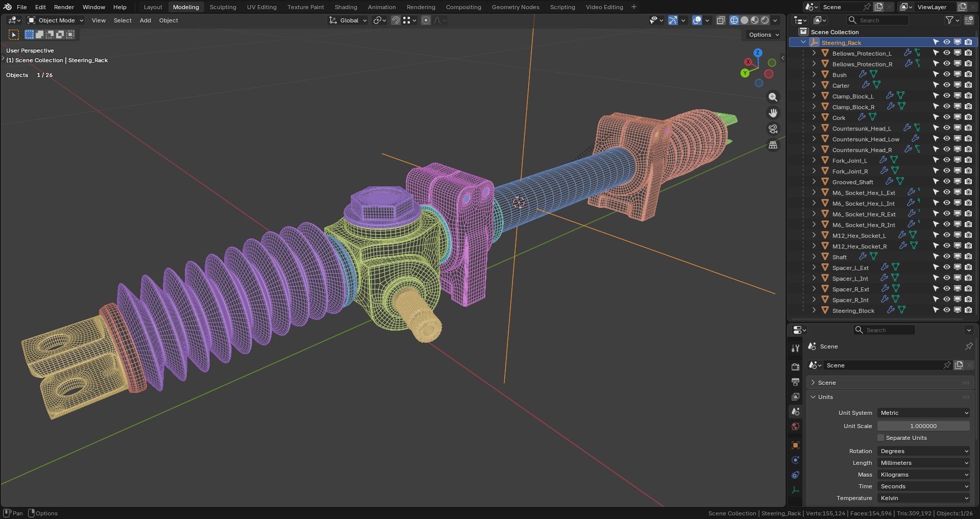Open the Physics properties tab
980x519 pixels.
795,460
